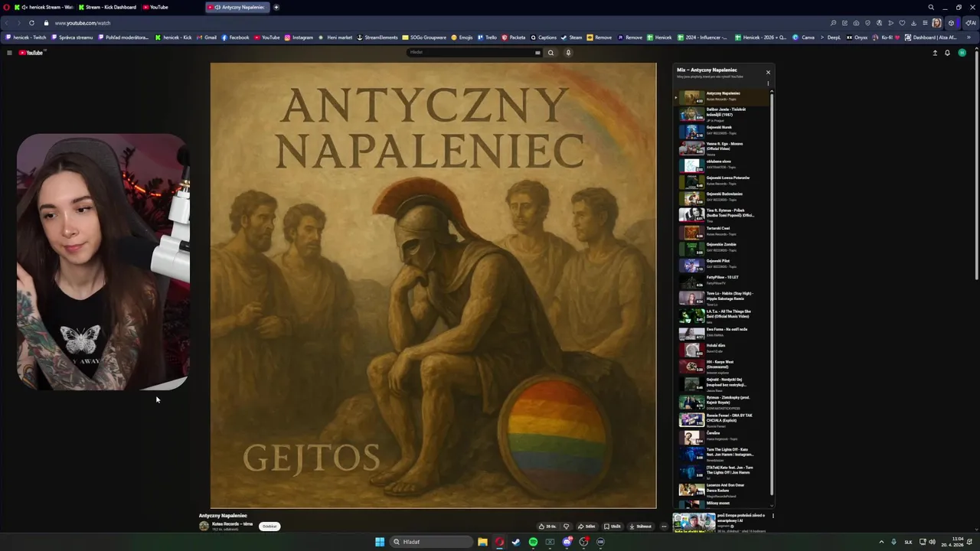Select 'oblubene slovo' playlist entry

tap(722, 164)
